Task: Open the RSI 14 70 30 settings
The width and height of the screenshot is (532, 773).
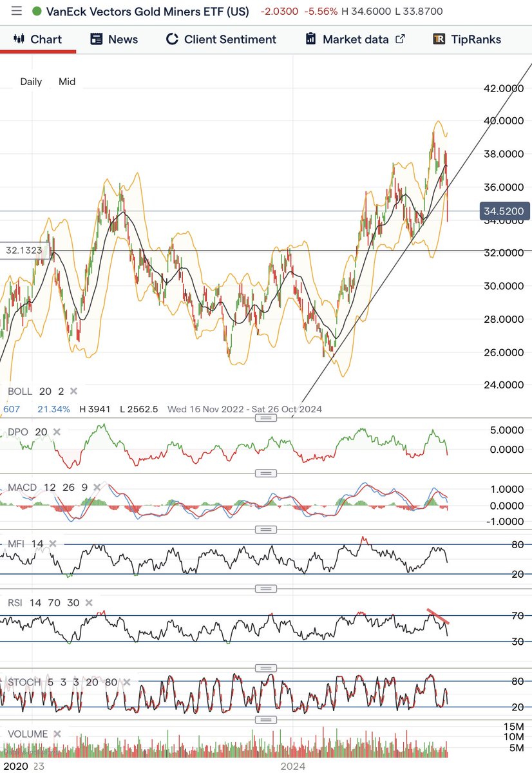Action: (44, 603)
